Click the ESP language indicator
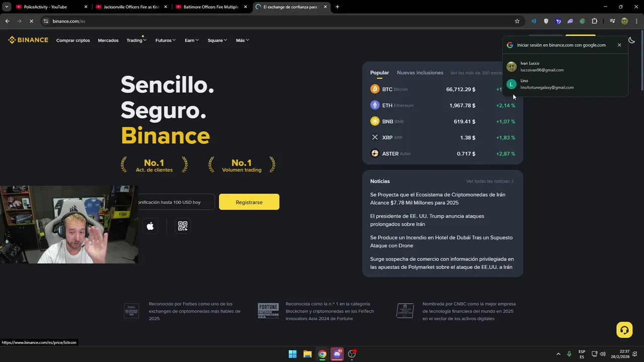This screenshot has height=362, width=644. coord(582,354)
